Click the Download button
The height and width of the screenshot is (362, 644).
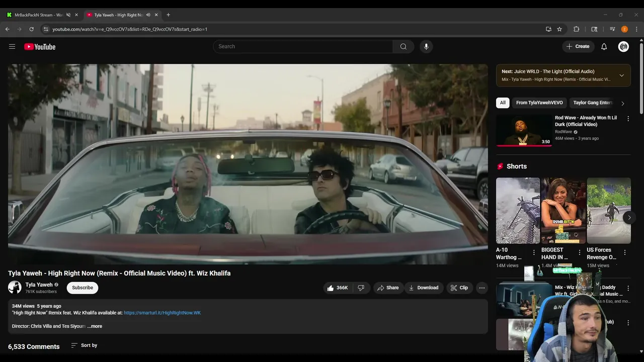click(424, 288)
